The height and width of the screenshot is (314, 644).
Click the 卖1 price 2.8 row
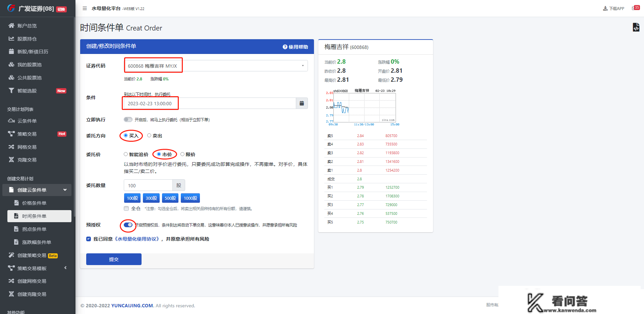376,170
